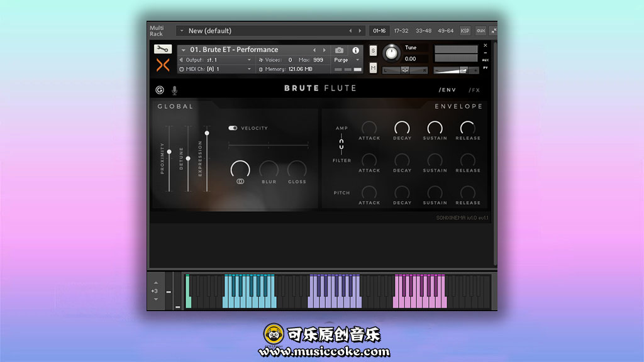Click the Memory 121.06 MB readout

(x=300, y=69)
